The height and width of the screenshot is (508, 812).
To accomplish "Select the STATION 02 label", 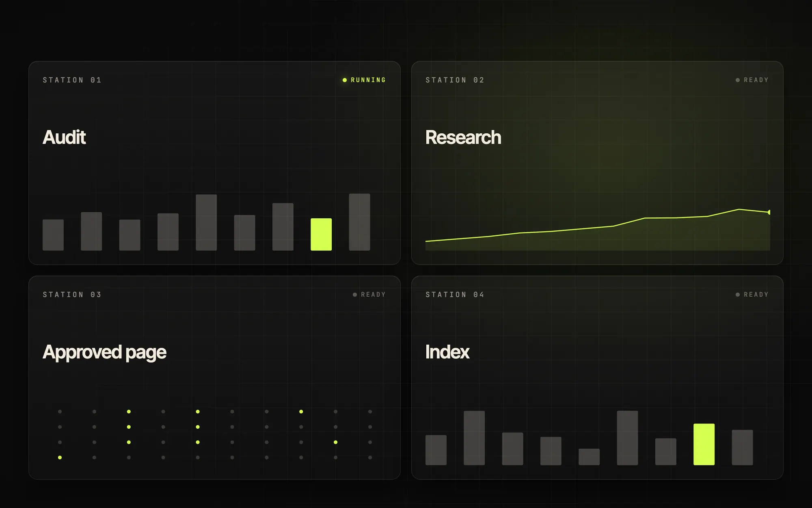I will [455, 80].
